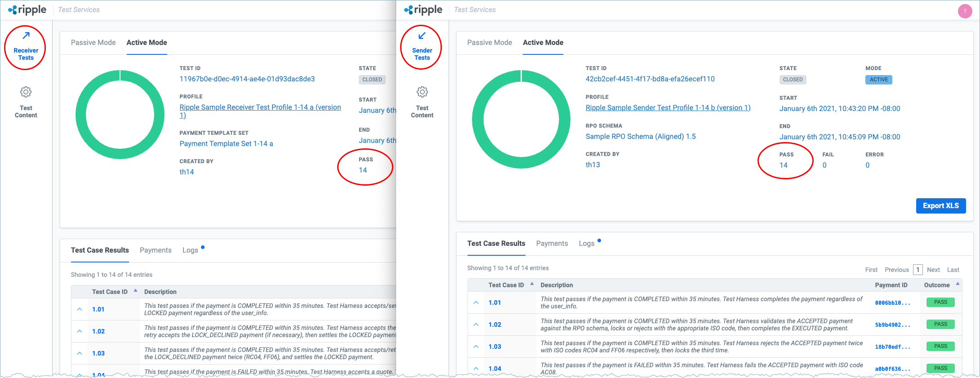Click test case 1.02 ID in right window
Image resolution: width=980 pixels, height=378 pixels.
point(495,325)
